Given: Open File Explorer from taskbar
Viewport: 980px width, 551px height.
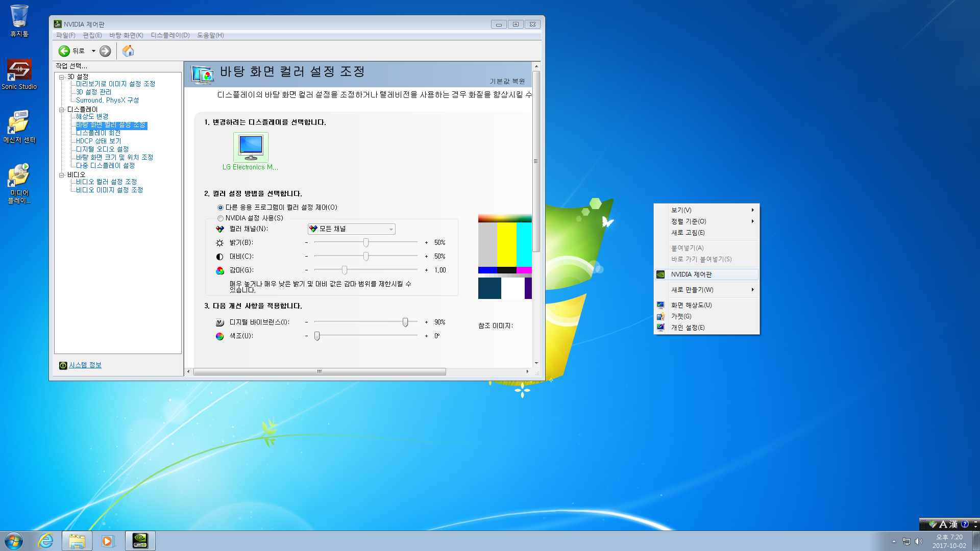Looking at the screenshot, I should click(x=77, y=541).
